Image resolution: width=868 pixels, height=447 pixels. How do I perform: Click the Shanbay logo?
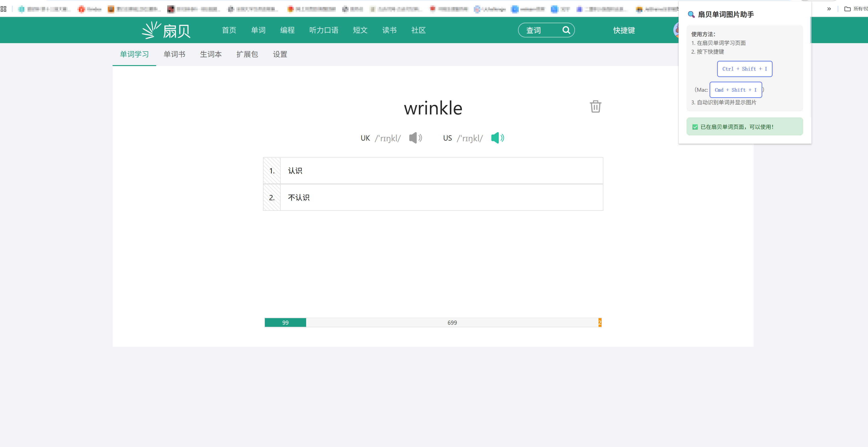coord(166,30)
